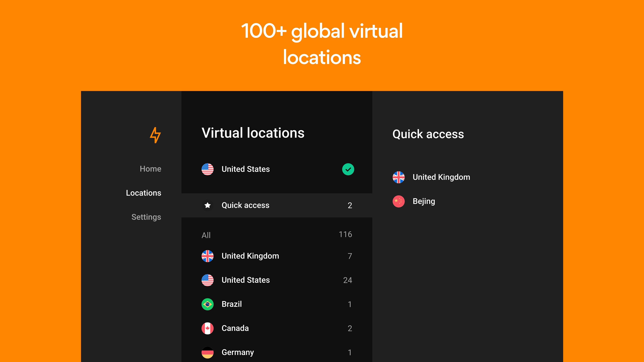Click the green connected checkmark
Image resolution: width=644 pixels, height=362 pixels.
coord(348,169)
